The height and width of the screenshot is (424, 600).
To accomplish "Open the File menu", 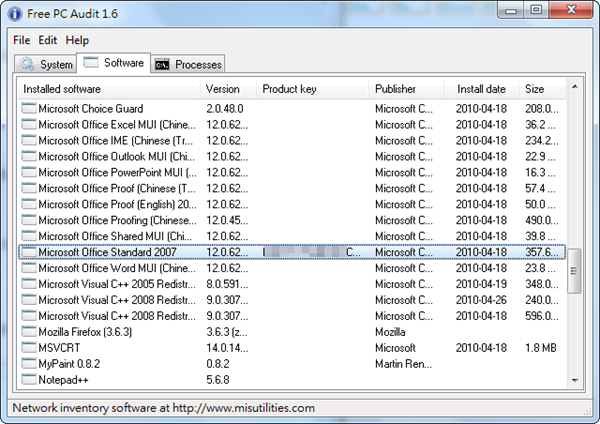I will [x=21, y=40].
